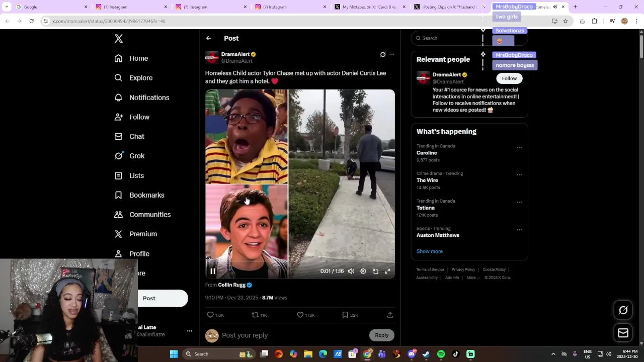The height and width of the screenshot is (362, 644).
Task: Click the address bar URL
Action: (109, 21)
